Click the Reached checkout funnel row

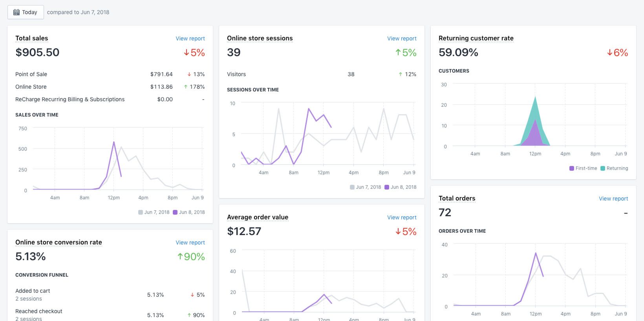tap(110, 315)
